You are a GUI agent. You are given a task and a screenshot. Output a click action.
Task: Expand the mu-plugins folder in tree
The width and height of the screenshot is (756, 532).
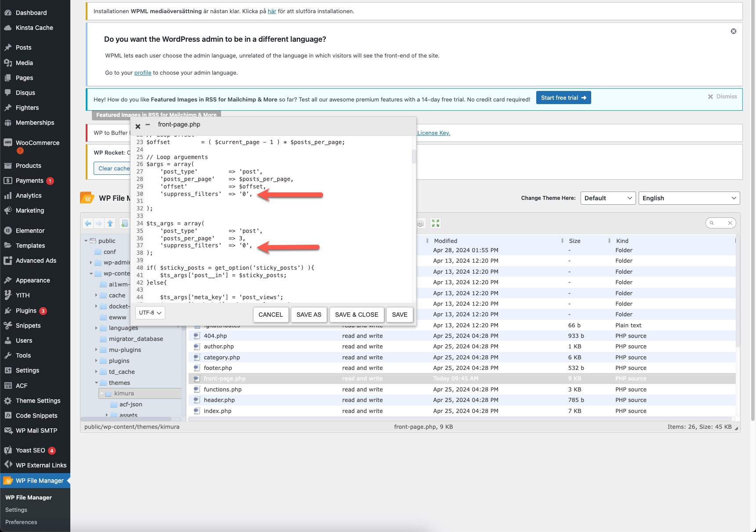click(x=96, y=350)
